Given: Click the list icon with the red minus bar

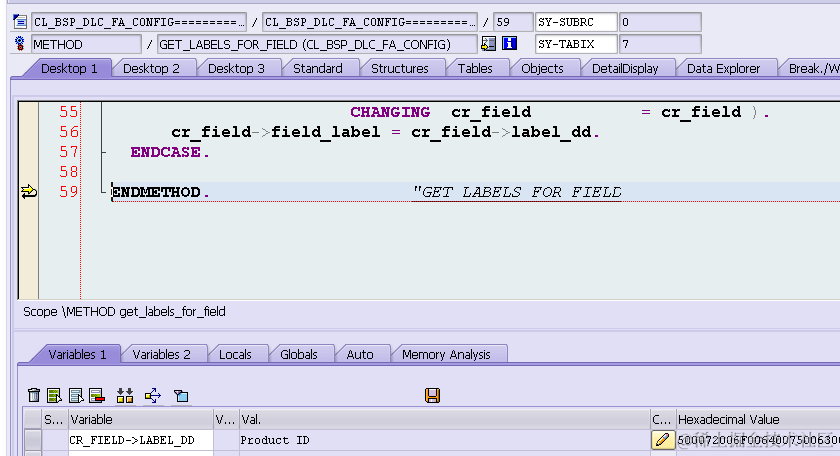Looking at the screenshot, I should (x=97, y=395).
